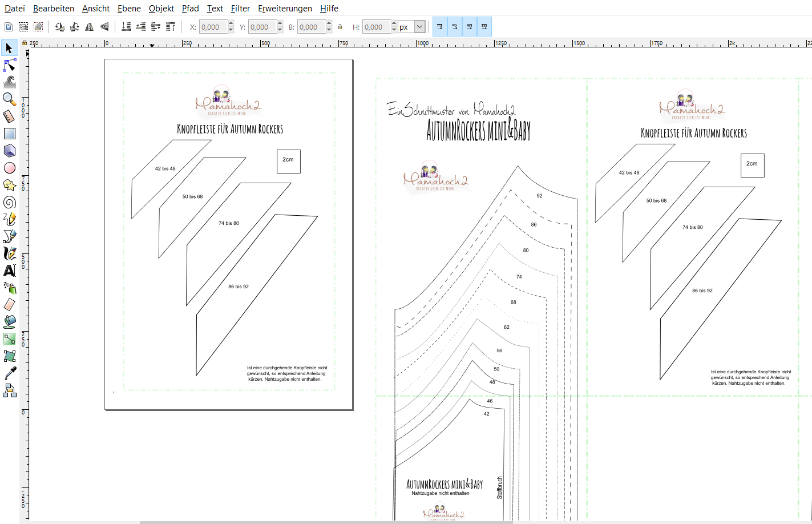Toggle move patterns with object option
812x524 pixels.
[484, 27]
